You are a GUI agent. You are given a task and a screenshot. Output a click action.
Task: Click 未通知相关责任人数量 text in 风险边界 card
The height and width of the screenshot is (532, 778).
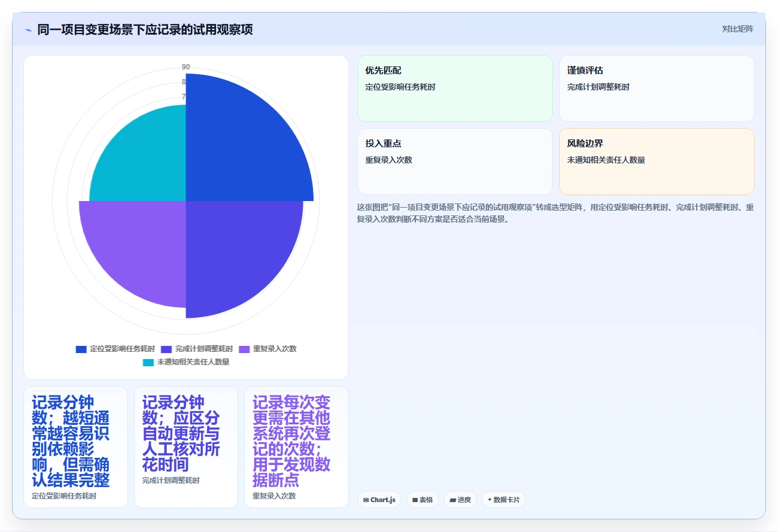[606, 160]
